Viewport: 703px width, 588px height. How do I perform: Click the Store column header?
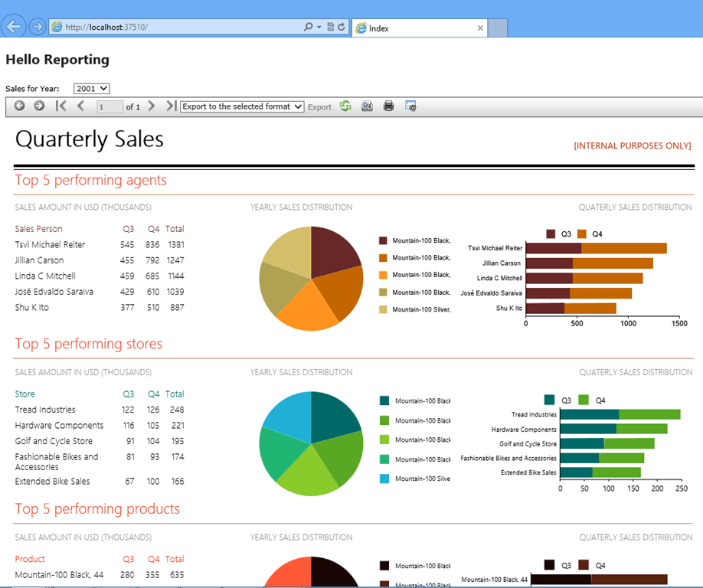[x=25, y=394]
